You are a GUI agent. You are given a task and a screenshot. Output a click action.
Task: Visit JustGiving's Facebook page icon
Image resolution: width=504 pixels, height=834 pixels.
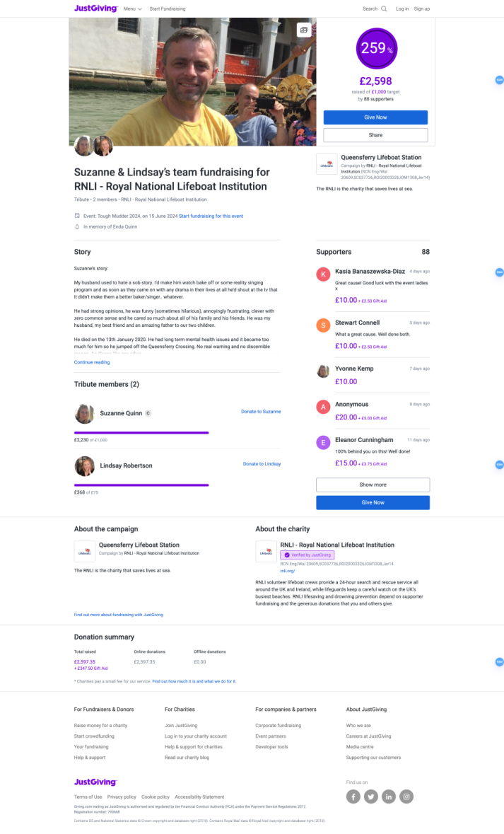coord(353,797)
